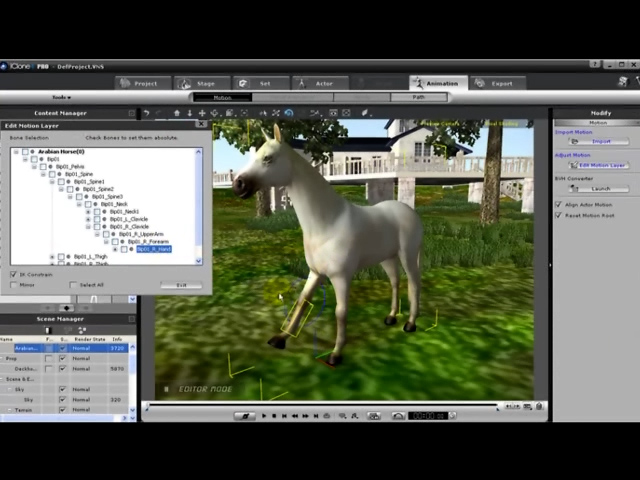The height and width of the screenshot is (480, 640).
Task: Toggle Reset Motion Root checkbox
Action: pyautogui.click(x=558, y=215)
